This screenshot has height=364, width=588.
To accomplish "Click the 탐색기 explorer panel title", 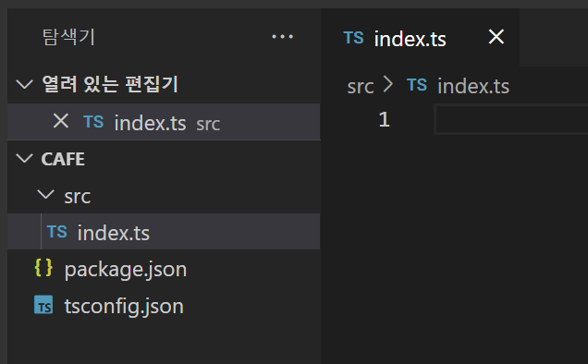I will coord(68,37).
